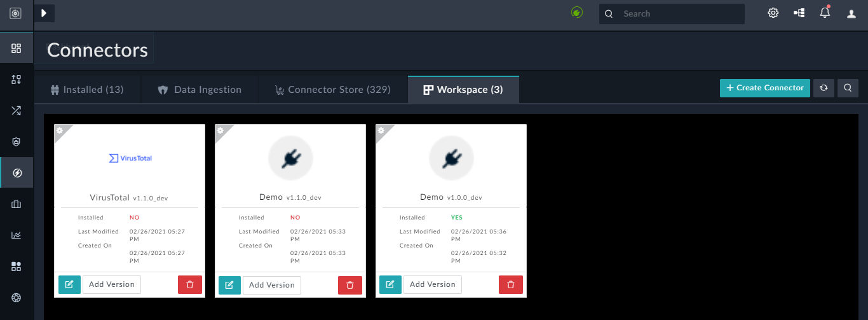868x320 pixels.
Task: Switch to the Installed (13) tab
Action: pyautogui.click(x=86, y=90)
